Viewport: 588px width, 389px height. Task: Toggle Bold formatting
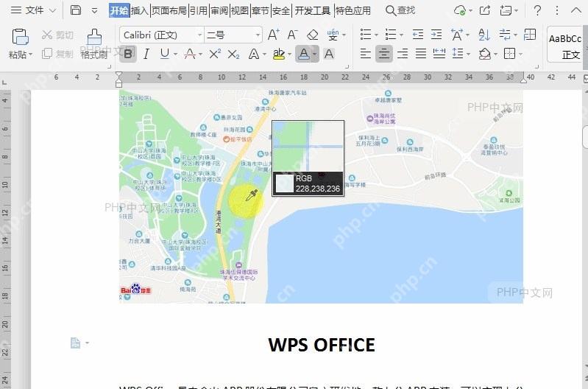[x=128, y=54]
